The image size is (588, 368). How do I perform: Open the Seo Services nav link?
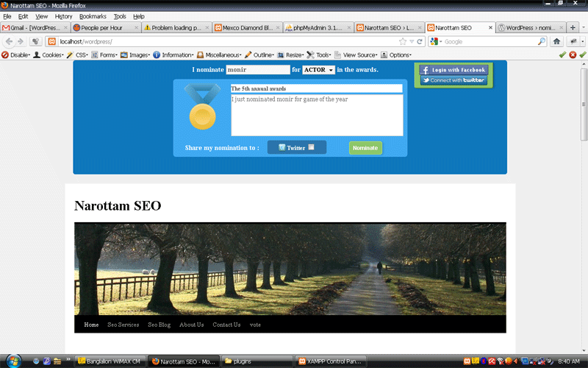pos(123,325)
